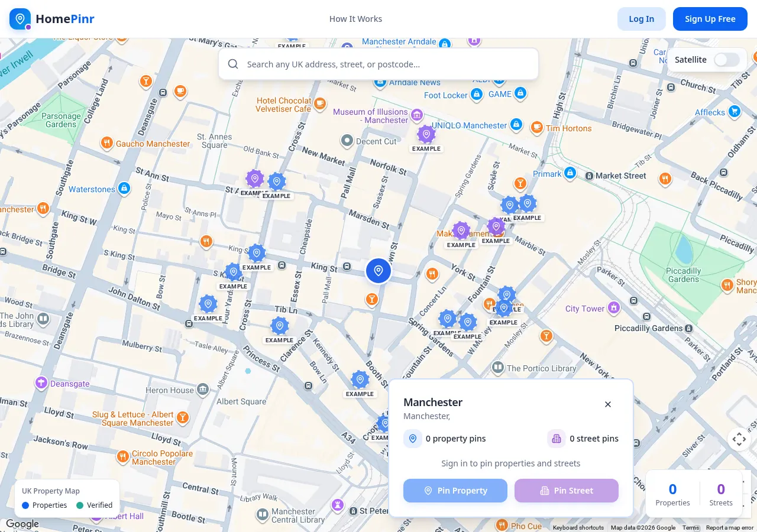Click example pin near Clarence St
Viewport: 757px width, 532px height.
point(279,326)
